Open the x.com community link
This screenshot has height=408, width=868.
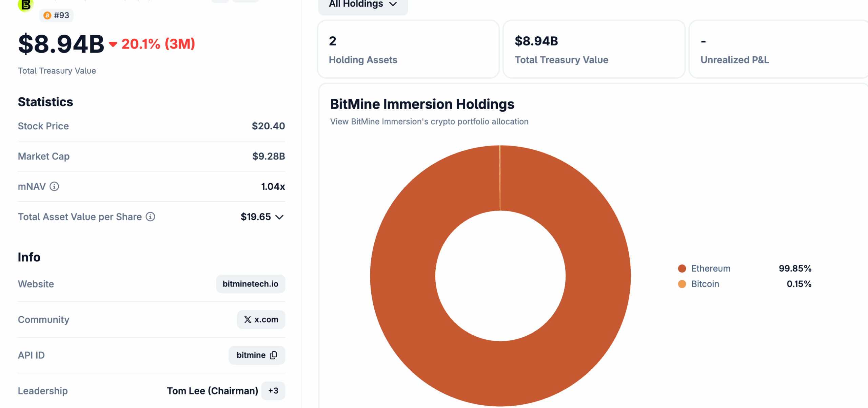pos(261,320)
